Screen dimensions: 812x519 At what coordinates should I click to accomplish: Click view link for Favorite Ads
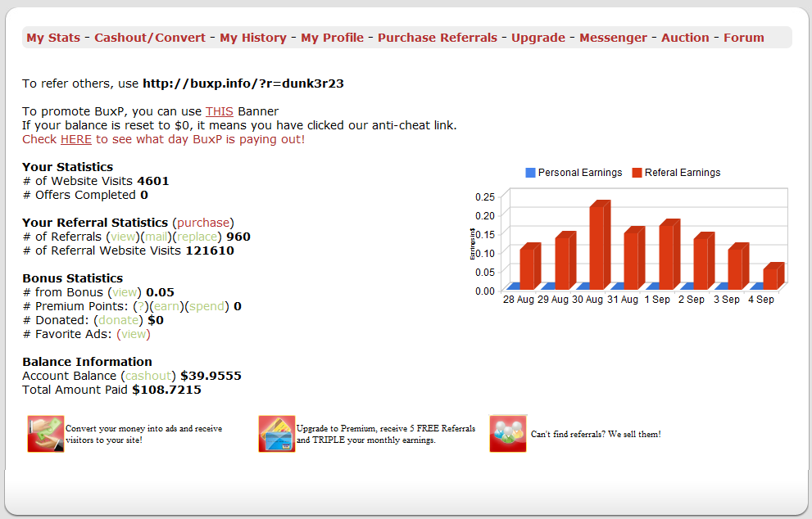[134, 335]
